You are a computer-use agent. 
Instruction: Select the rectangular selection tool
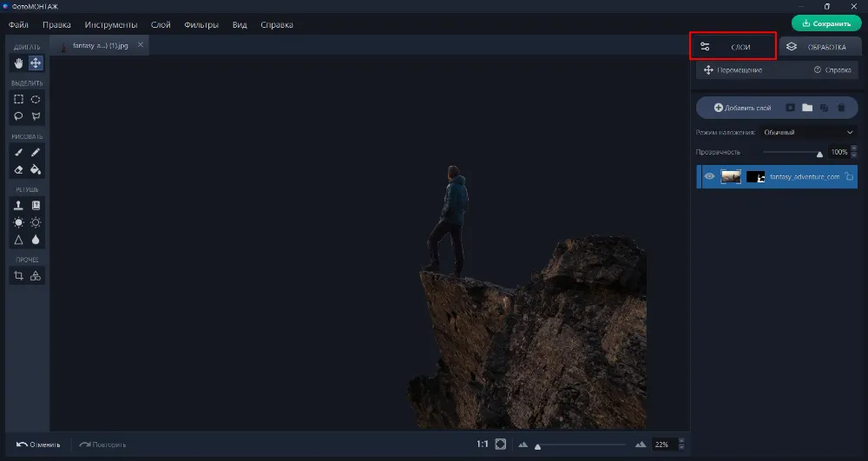click(x=19, y=99)
